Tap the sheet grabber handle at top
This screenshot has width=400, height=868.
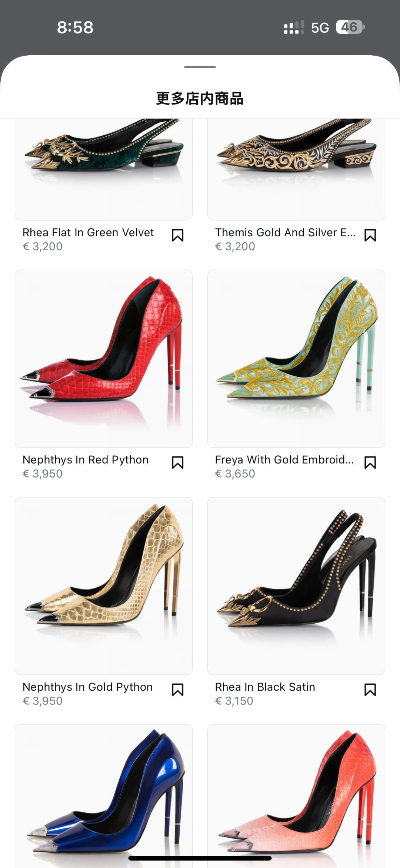click(x=200, y=67)
